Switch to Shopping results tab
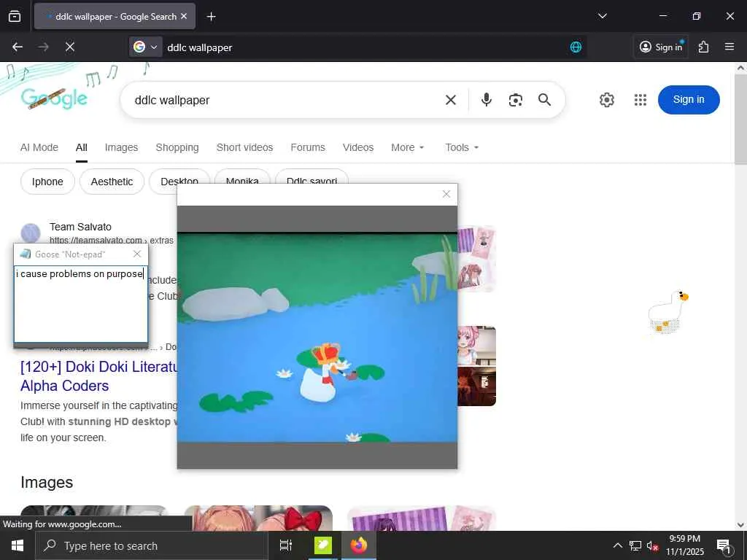Viewport: 747px width, 560px height. pos(177,147)
